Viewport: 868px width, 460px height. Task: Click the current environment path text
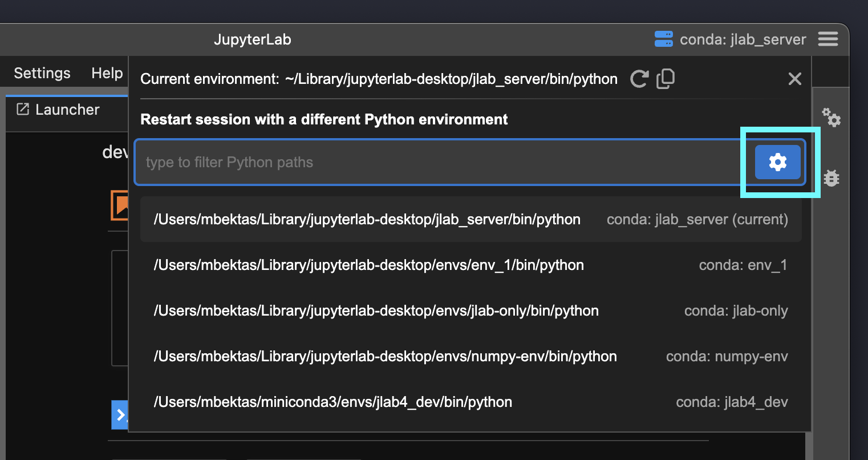[451, 79]
